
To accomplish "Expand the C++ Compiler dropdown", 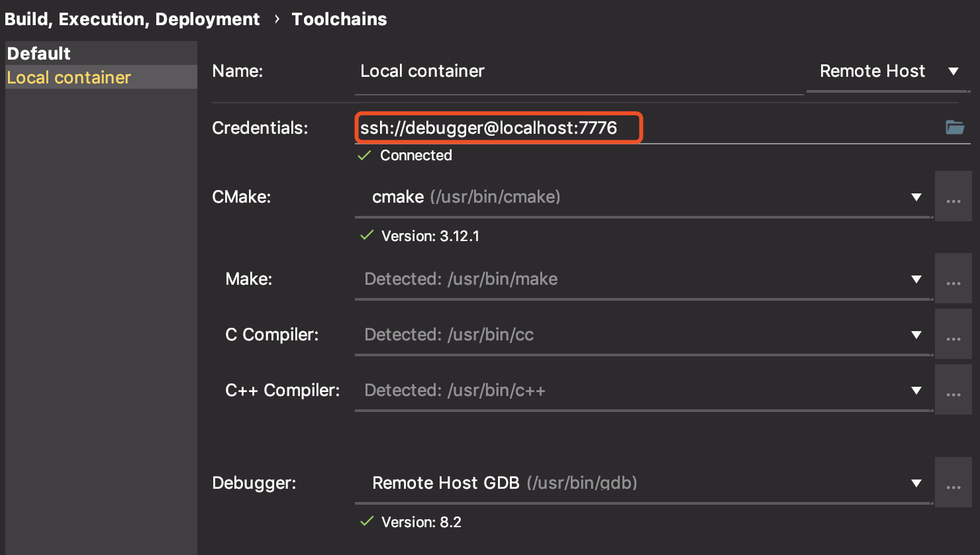I will (x=916, y=390).
